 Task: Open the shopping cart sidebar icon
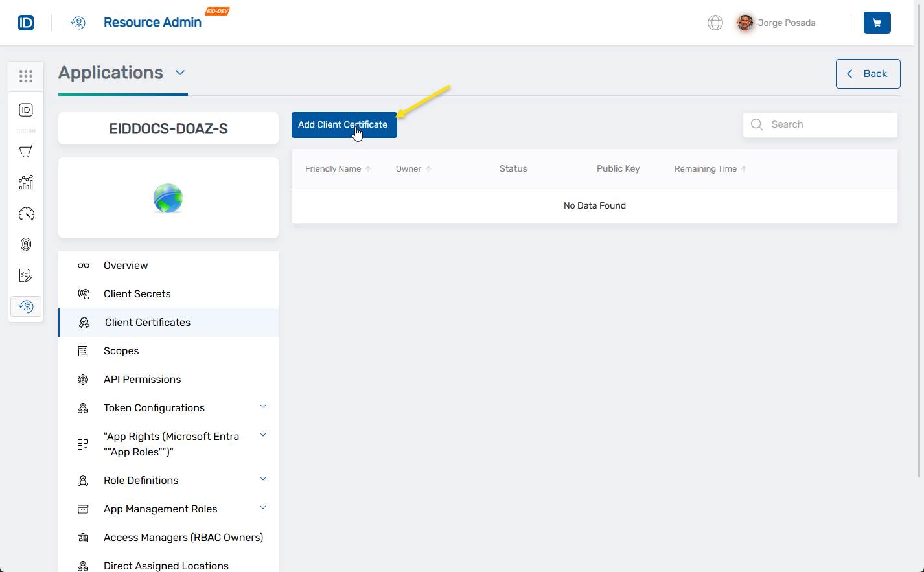(26, 151)
